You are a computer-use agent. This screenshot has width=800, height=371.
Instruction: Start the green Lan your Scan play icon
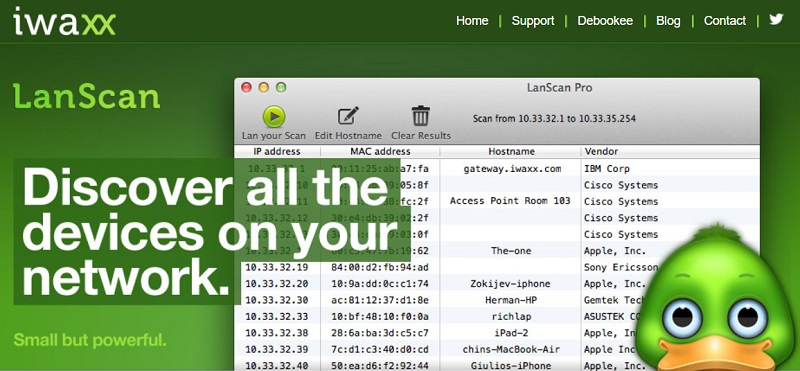(274, 116)
